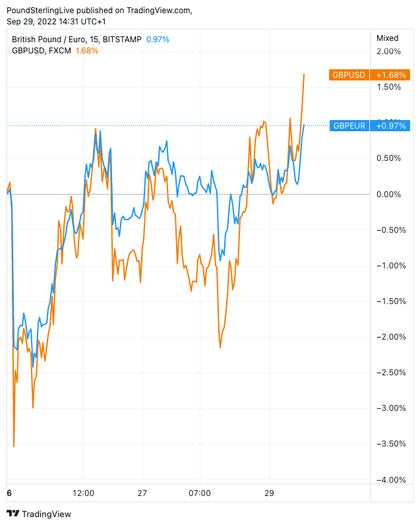The width and height of the screenshot is (420, 525).
Task: Click the PoundSterlingLive published on TradingView.com header
Action: pyautogui.click(x=99, y=10)
